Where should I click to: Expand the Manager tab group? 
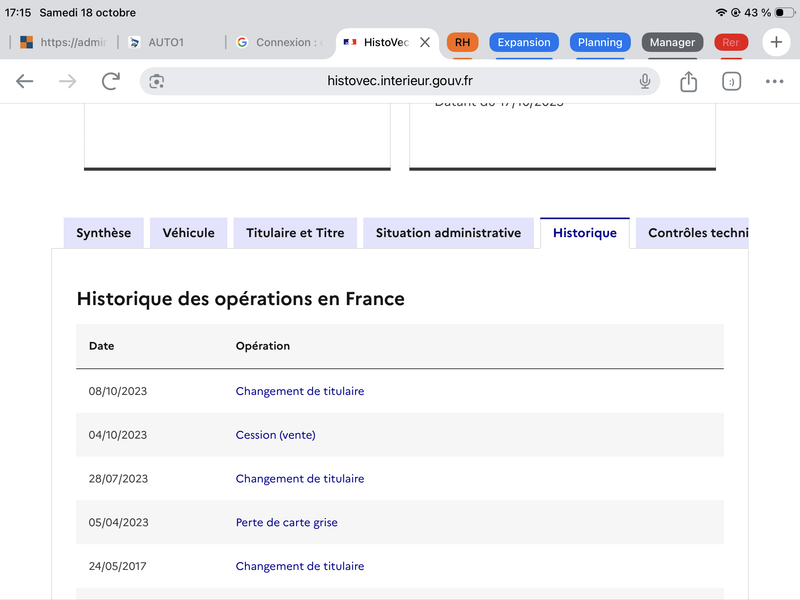(x=672, y=43)
